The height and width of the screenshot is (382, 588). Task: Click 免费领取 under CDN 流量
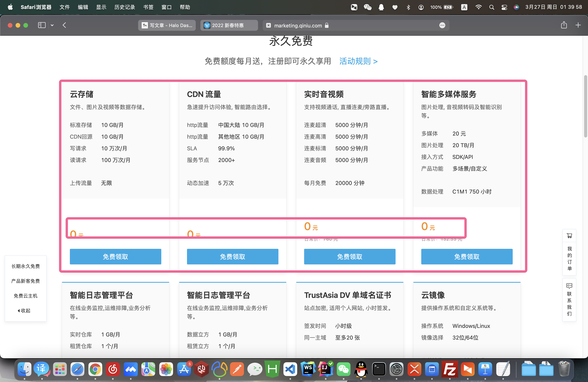pyautogui.click(x=233, y=257)
